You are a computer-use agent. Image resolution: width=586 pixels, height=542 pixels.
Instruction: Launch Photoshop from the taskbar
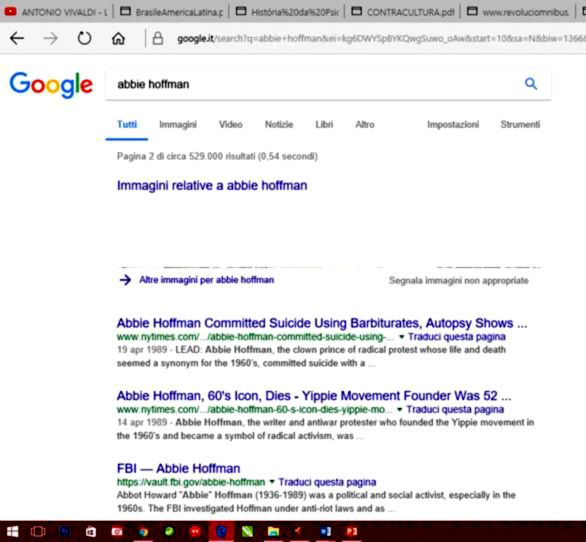pos(65,531)
